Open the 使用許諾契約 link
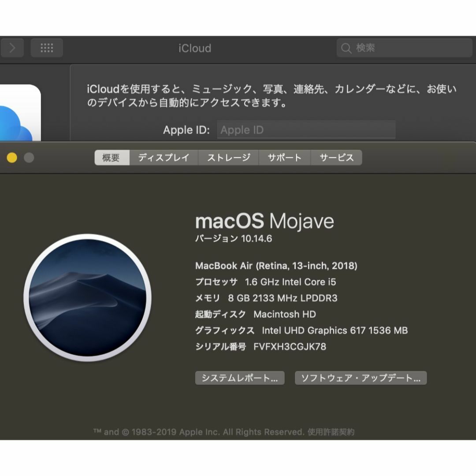This screenshot has height=476, width=476. 331,432
